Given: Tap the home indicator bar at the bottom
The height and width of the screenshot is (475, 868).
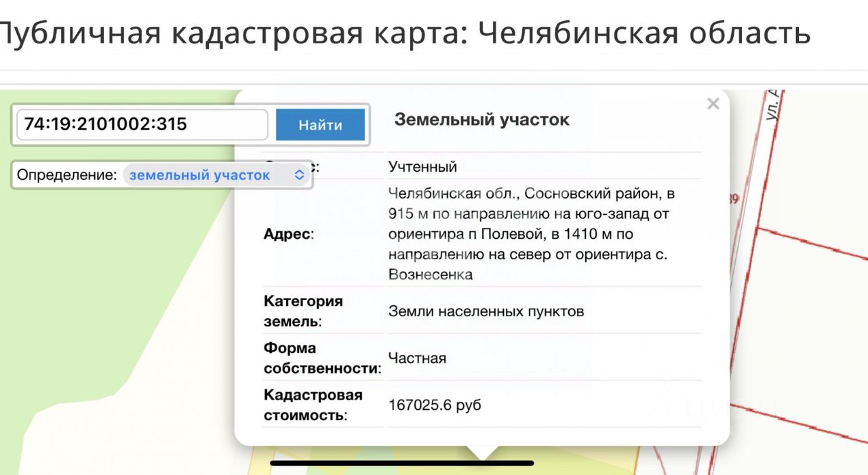Looking at the screenshot, I should [402, 463].
